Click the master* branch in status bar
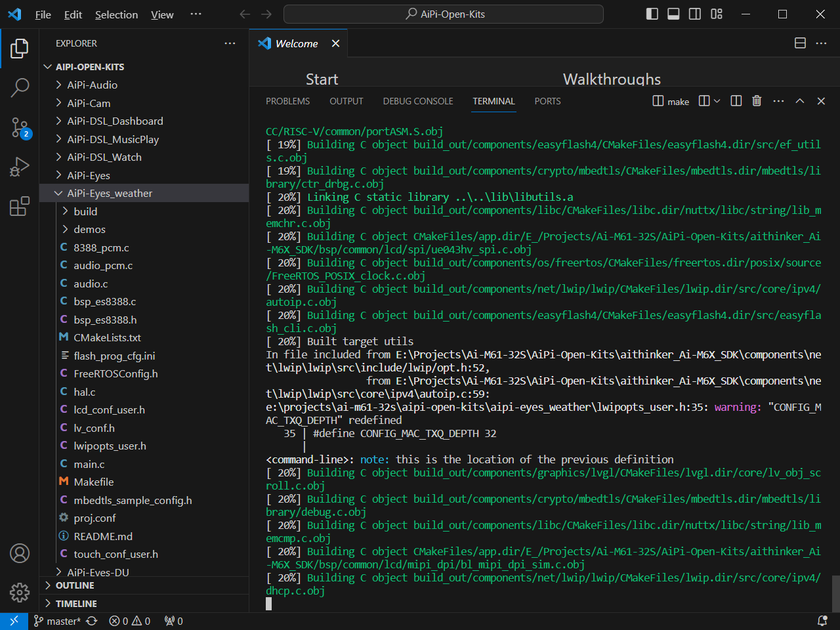 [56, 621]
